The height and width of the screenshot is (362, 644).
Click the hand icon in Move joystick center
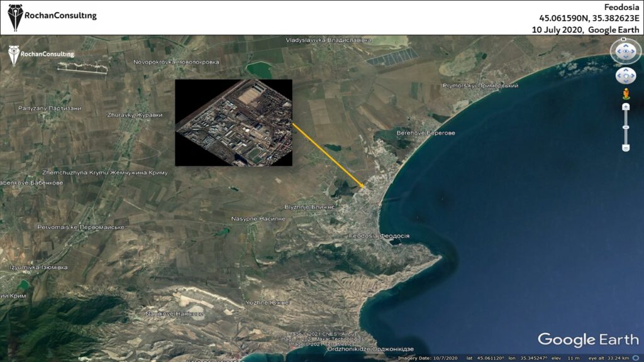[x=626, y=76]
